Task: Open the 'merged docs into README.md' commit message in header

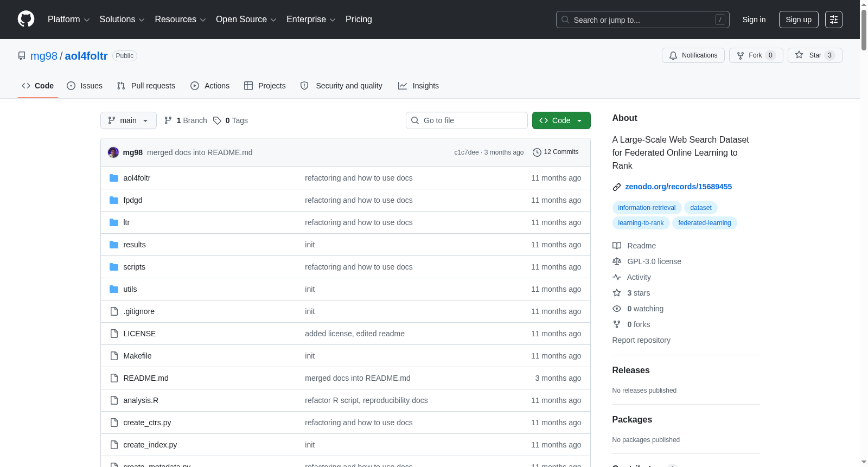Action: pyautogui.click(x=200, y=152)
